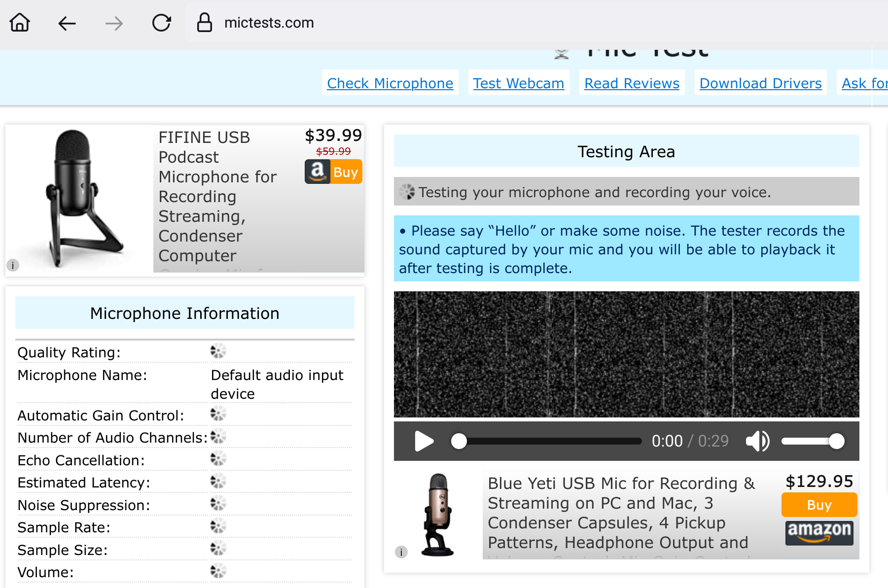
Task: Click the 0:00 / 0:29 time display
Action: tap(690, 441)
